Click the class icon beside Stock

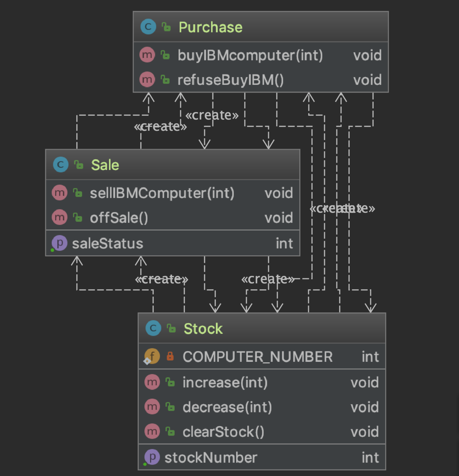pyautogui.click(x=153, y=328)
